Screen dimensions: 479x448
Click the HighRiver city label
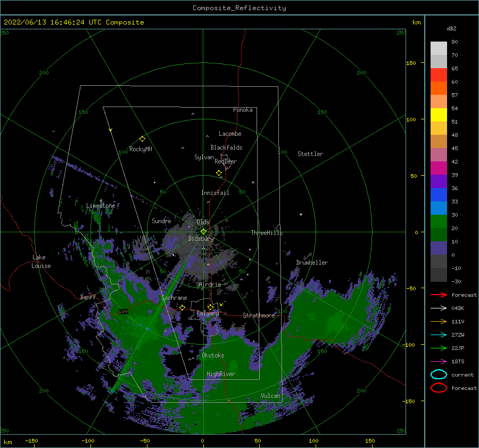(x=220, y=374)
